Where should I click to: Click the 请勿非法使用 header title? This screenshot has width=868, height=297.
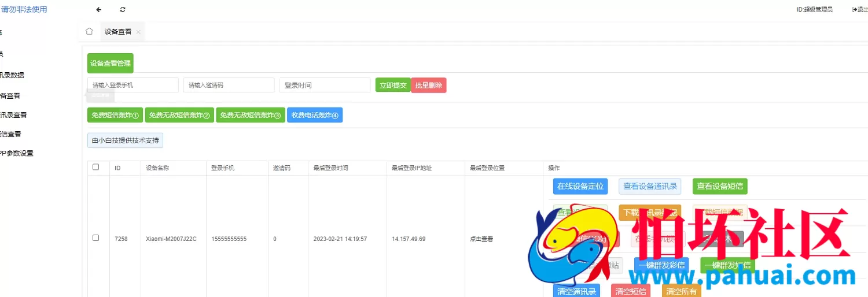click(x=24, y=9)
